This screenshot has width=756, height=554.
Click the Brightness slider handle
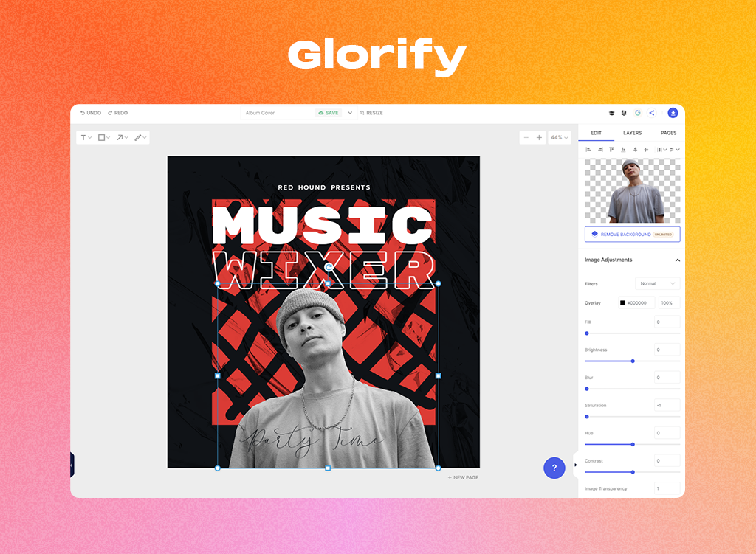[633, 361]
